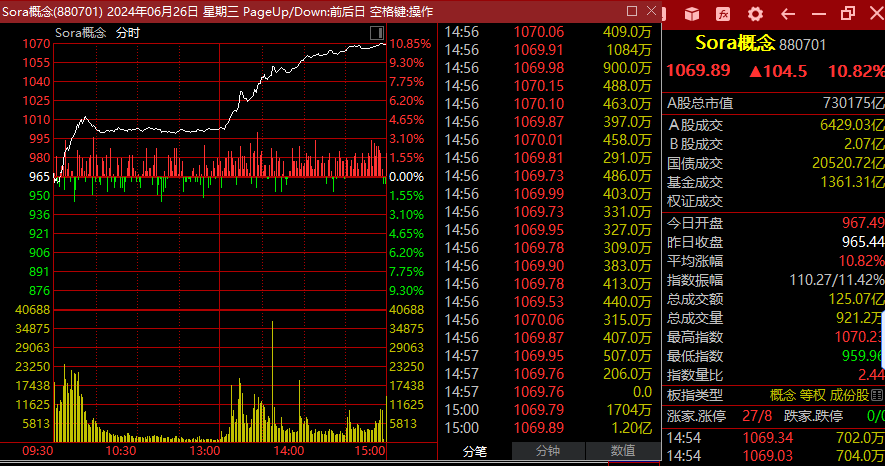Viewport: 885px width, 466px height.
Task: Switch to the 数值 tab
Action: pyautogui.click(x=622, y=451)
